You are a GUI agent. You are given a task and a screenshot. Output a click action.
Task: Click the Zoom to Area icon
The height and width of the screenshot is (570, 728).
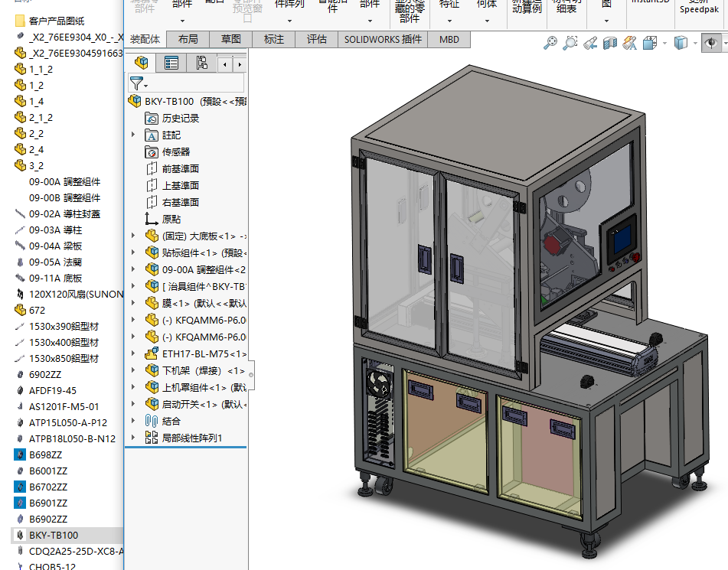point(570,44)
